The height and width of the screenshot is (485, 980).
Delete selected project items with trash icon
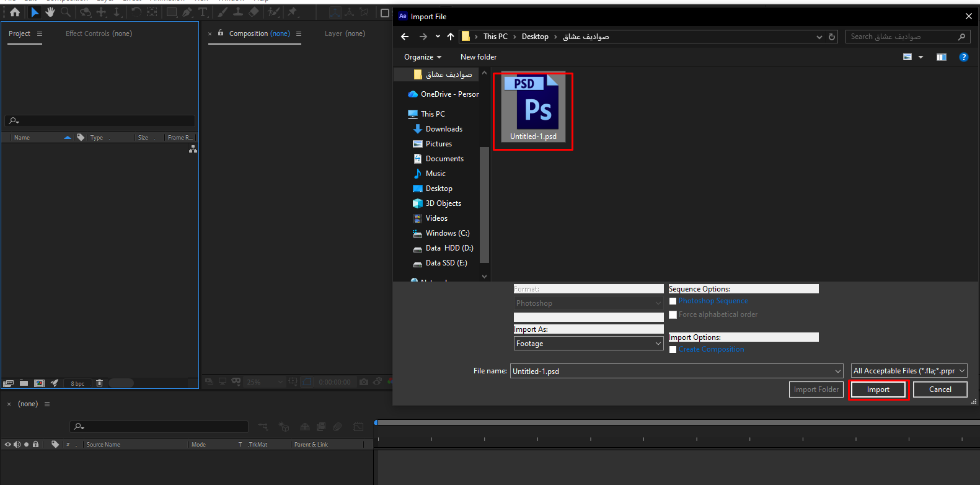pyautogui.click(x=99, y=383)
